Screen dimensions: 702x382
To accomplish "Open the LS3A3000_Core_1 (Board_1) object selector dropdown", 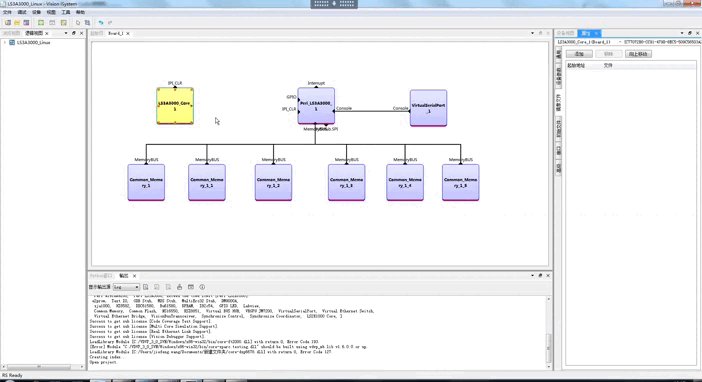I will [621, 42].
